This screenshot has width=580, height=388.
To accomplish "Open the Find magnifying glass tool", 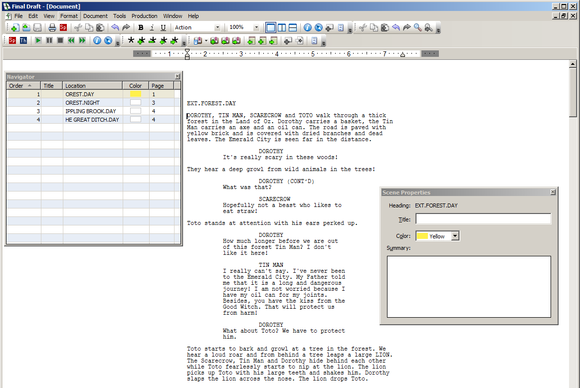I will point(418,27).
